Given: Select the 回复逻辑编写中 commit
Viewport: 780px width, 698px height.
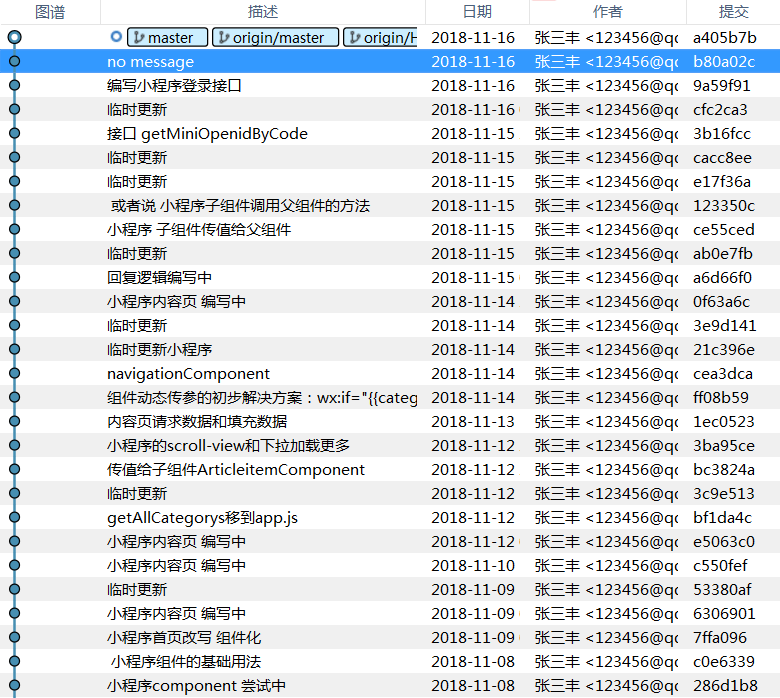Looking at the screenshot, I should [x=159, y=278].
